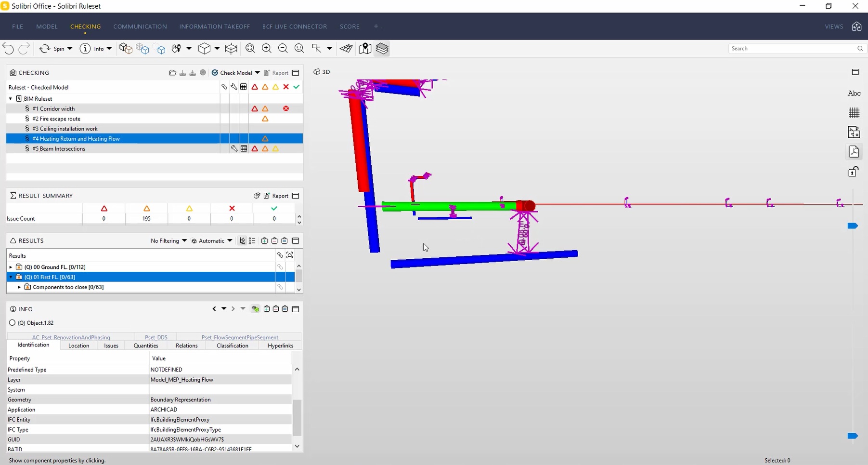Zoom out with the minus magnifier
Viewport: 868px width, 465px height.
click(x=283, y=49)
